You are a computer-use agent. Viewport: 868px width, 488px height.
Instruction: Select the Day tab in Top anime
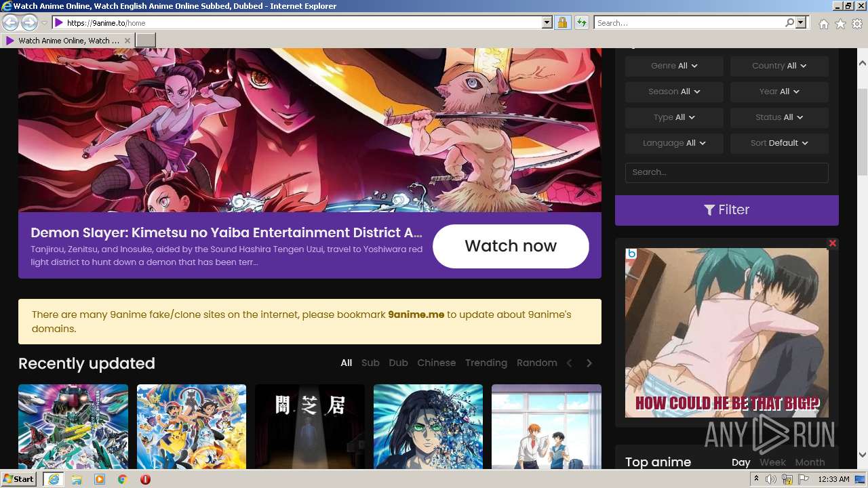(741, 462)
